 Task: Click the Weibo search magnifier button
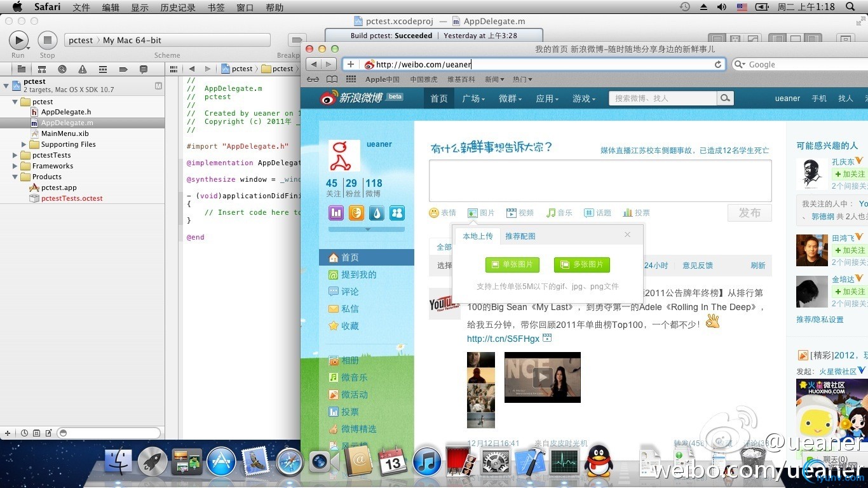(726, 98)
